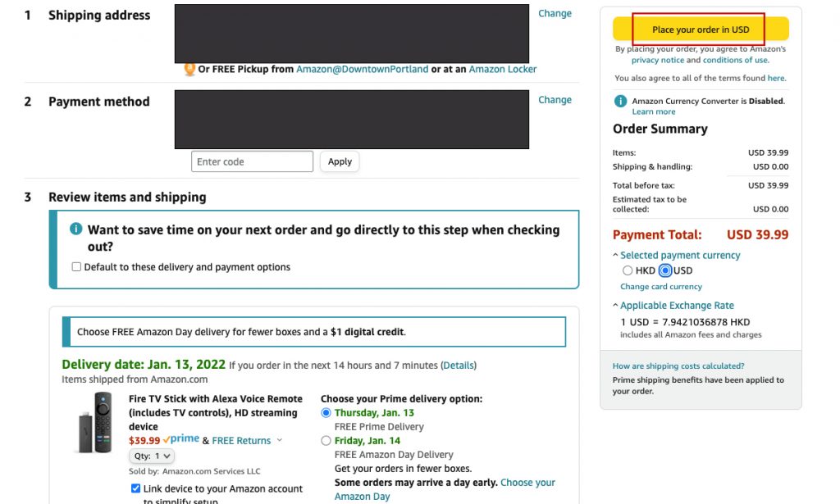This screenshot has height=504, width=840.
Task: Click Apply next to the code field
Action: (x=340, y=161)
